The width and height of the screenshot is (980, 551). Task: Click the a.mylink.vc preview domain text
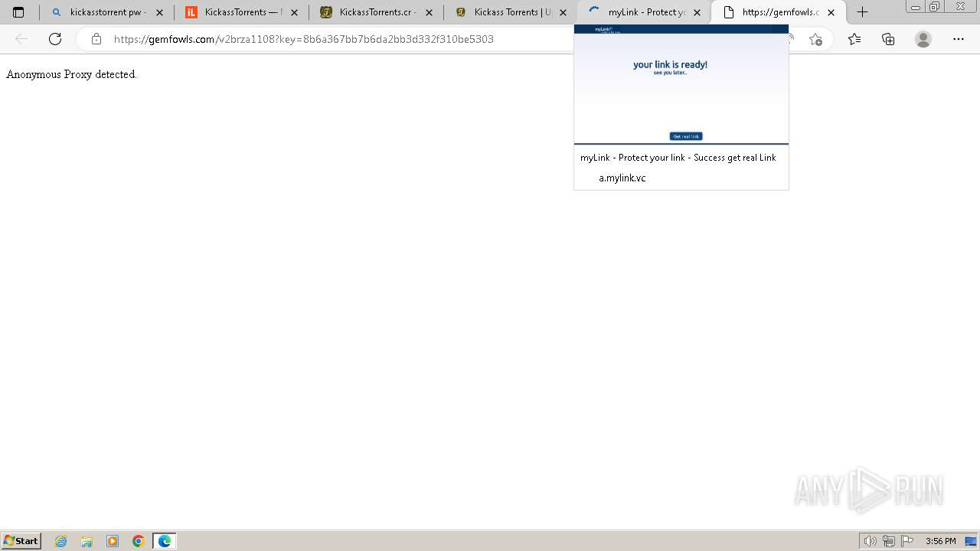(622, 178)
